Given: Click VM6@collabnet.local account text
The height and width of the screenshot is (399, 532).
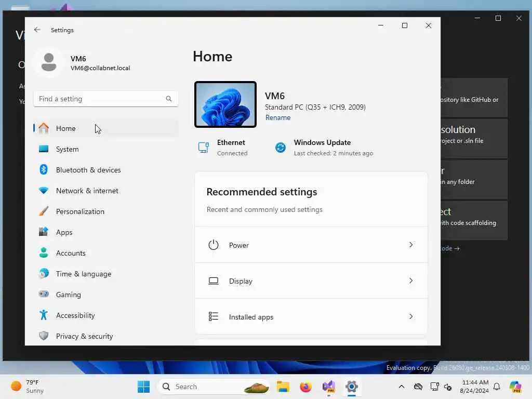Looking at the screenshot, I should point(100,68).
